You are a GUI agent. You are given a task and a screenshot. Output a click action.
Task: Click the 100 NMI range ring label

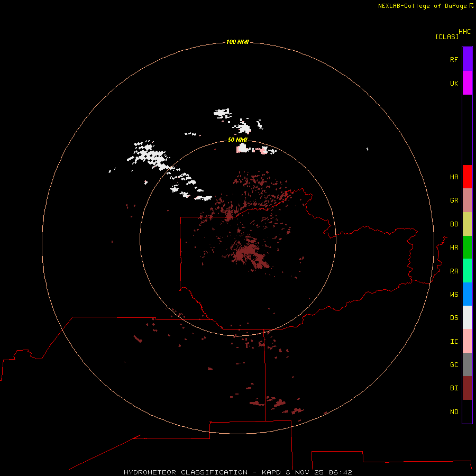pos(237,42)
